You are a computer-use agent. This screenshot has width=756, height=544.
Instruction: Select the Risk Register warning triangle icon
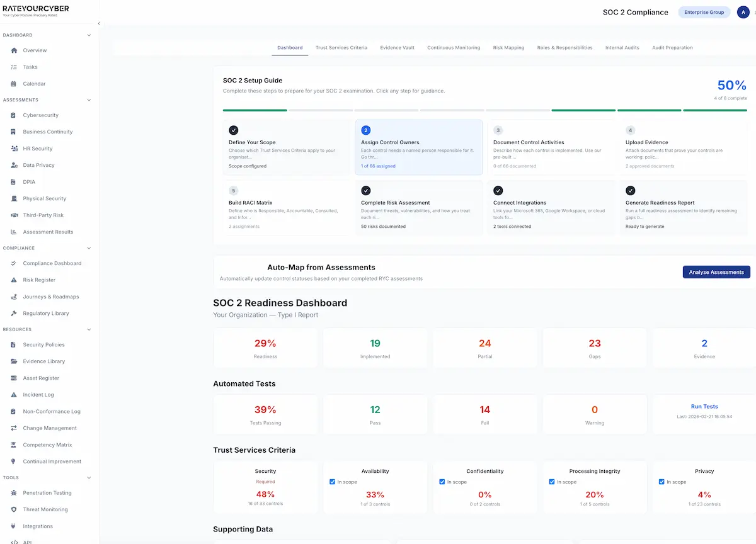click(14, 280)
